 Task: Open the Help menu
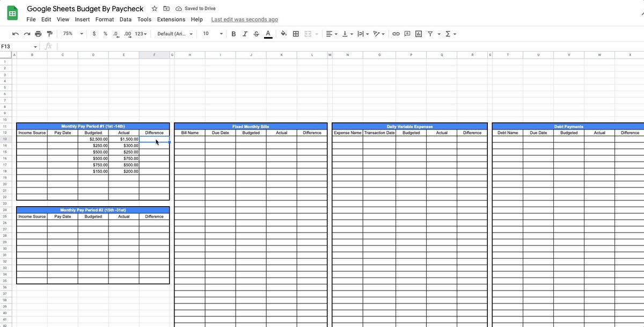click(197, 19)
